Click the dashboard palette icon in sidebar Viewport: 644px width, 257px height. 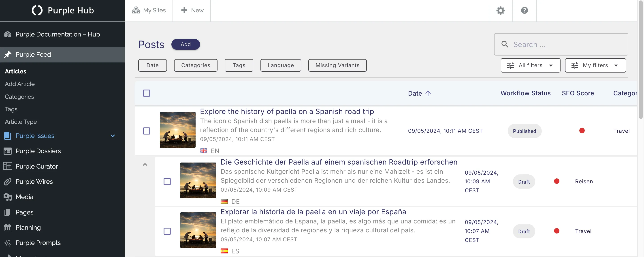pos(8,34)
